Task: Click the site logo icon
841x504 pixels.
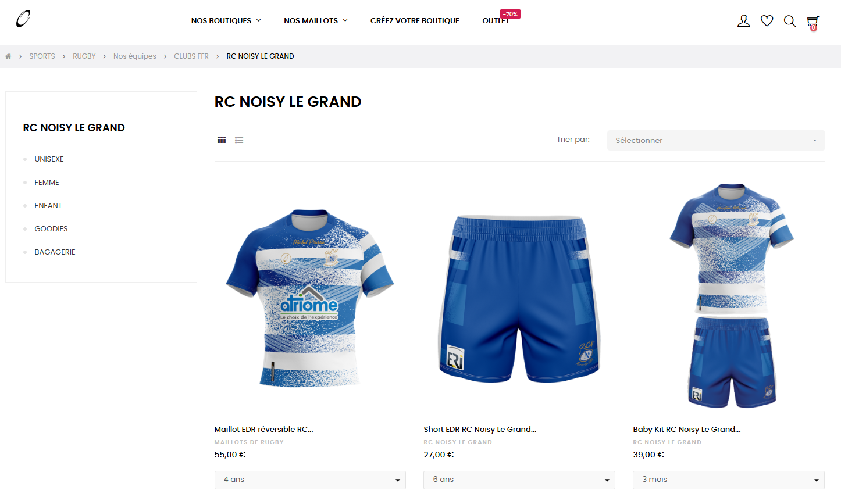Action: click(x=23, y=19)
